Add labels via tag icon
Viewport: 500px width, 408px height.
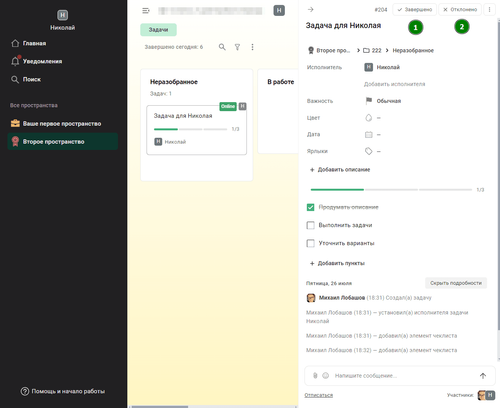pos(368,151)
